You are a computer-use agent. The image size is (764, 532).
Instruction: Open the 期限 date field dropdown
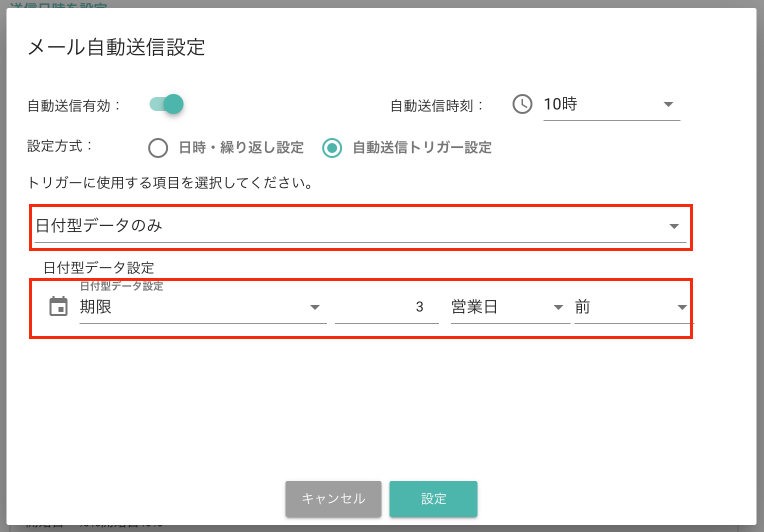click(x=203, y=307)
